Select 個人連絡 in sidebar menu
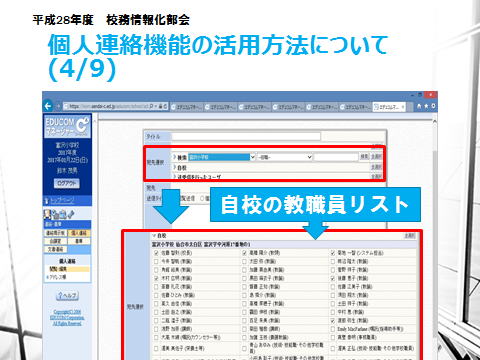This screenshot has height=360, width=480. point(79,233)
